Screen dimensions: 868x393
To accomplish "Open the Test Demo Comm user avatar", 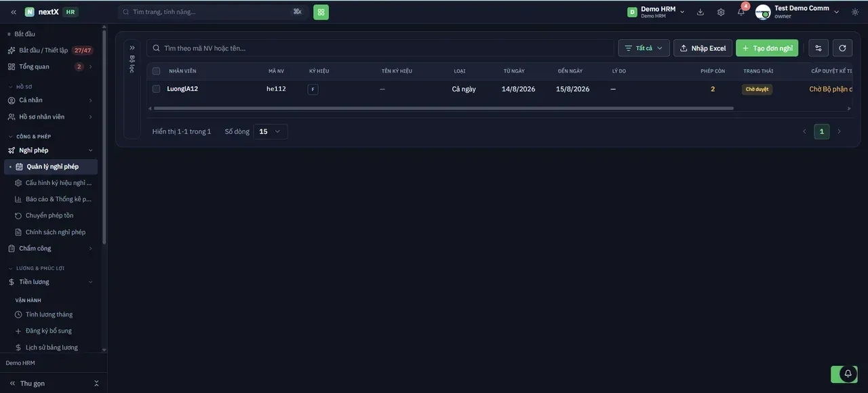I will 763,12.
